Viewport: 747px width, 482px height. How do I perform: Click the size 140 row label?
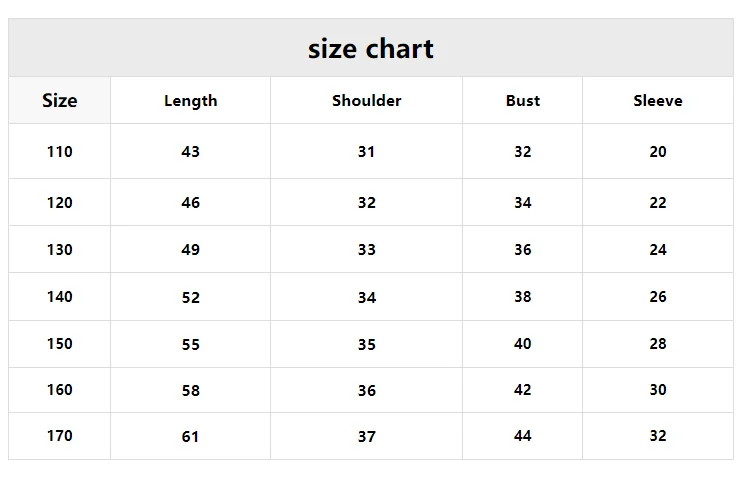coord(60,296)
